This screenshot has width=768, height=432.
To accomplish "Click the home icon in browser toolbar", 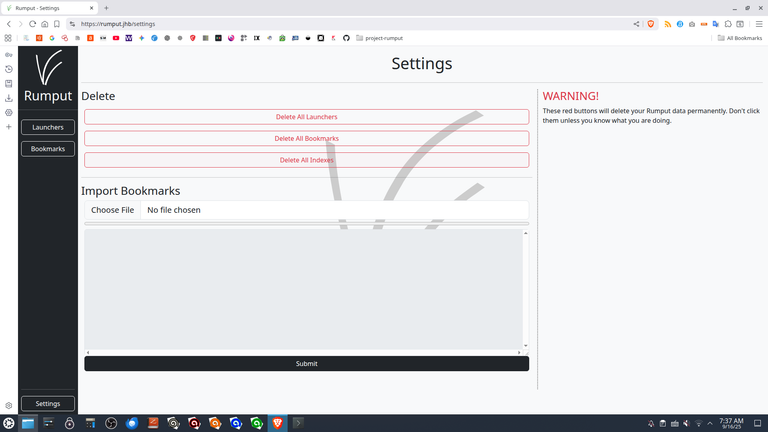I will coord(45,23).
